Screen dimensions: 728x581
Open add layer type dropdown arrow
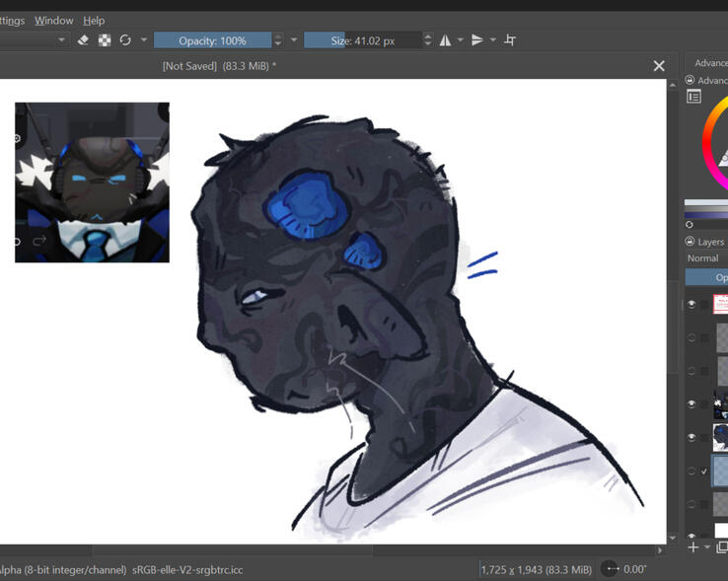pyautogui.click(x=707, y=547)
